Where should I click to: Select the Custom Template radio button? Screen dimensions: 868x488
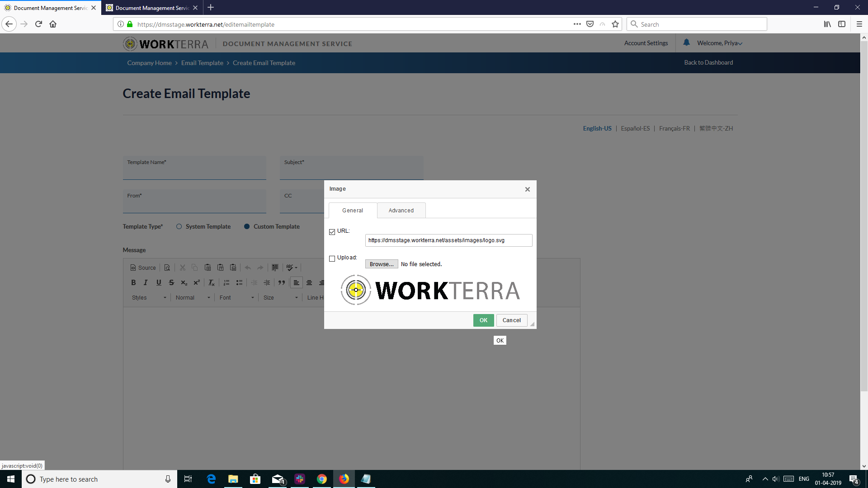247,226
